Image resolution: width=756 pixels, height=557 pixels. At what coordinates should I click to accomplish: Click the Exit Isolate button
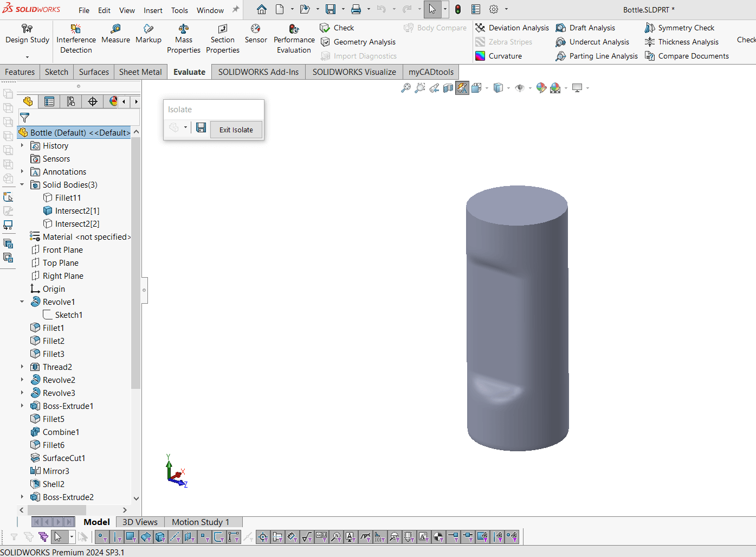click(236, 130)
